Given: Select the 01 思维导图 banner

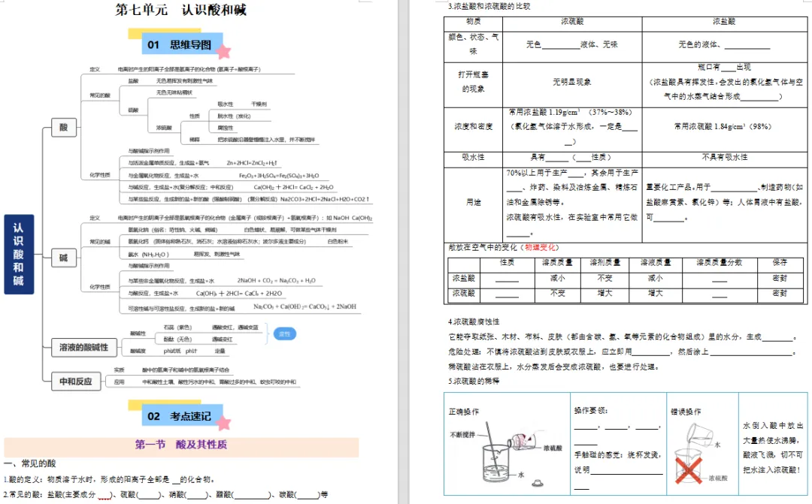Looking at the screenshot, I should [x=182, y=44].
